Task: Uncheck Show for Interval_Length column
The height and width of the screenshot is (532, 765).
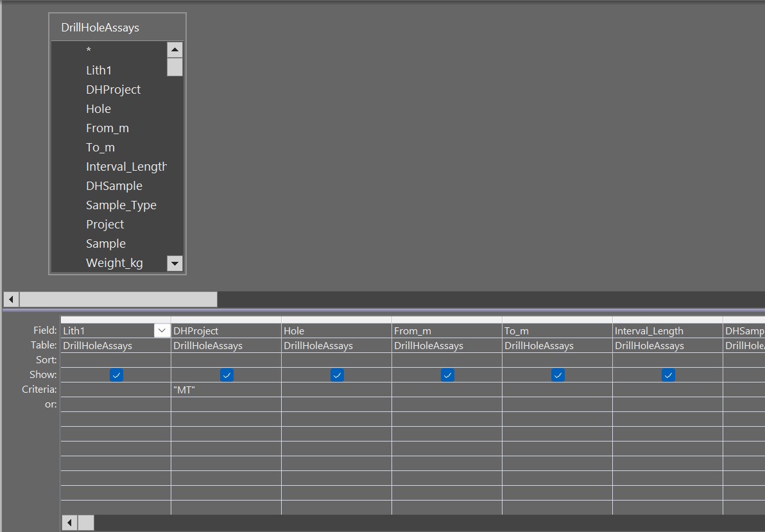Action: click(668, 375)
